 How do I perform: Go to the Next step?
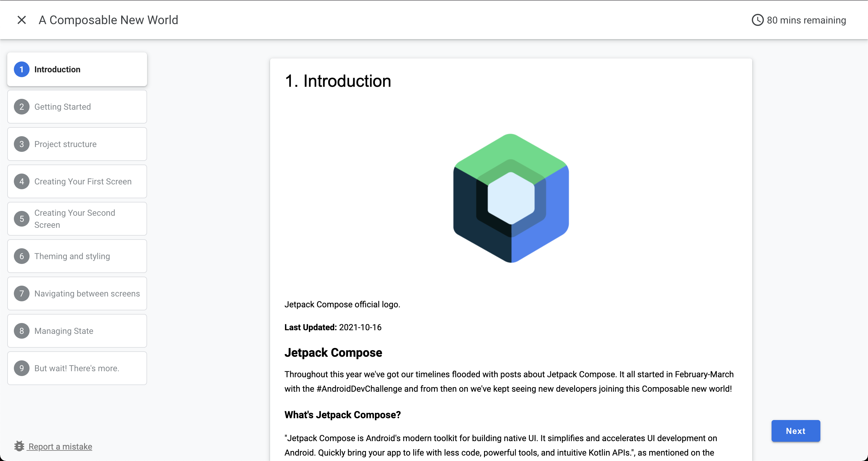click(796, 431)
